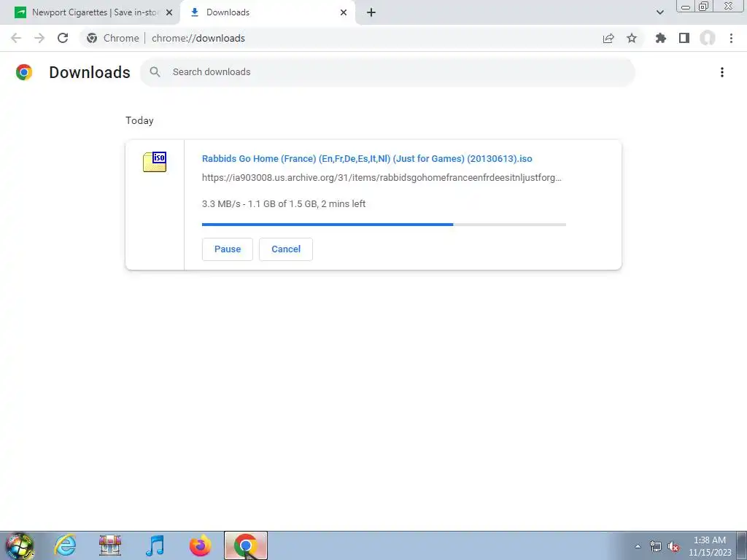
Task: Open the Rabbids Go Home .iso file link
Action: coord(367,158)
